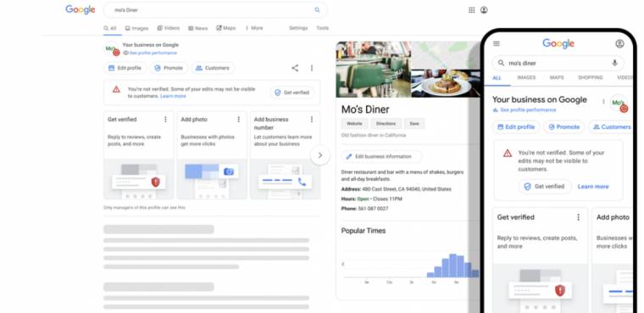This screenshot has height=313, width=644.
Task: Tap Learn more link on phone
Action: coord(593,187)
